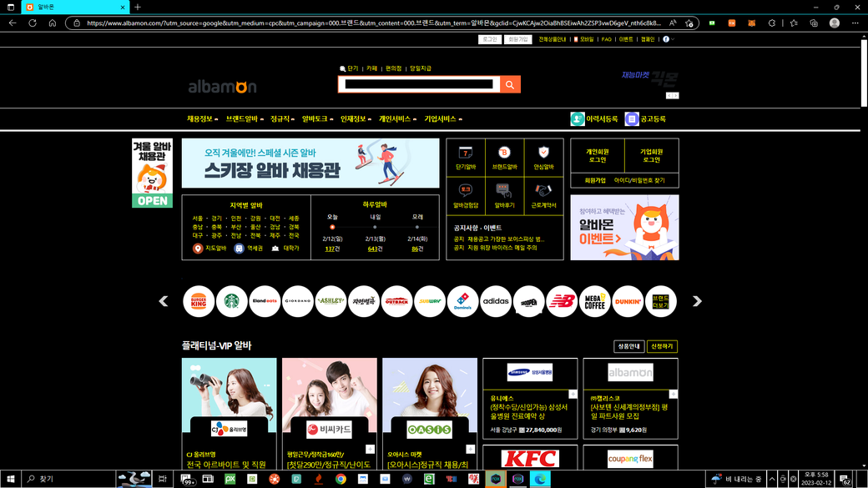Open the Dunkin brand icon
Screen dimensions: 868x488
pyautogui.click(x=628, y=301)
